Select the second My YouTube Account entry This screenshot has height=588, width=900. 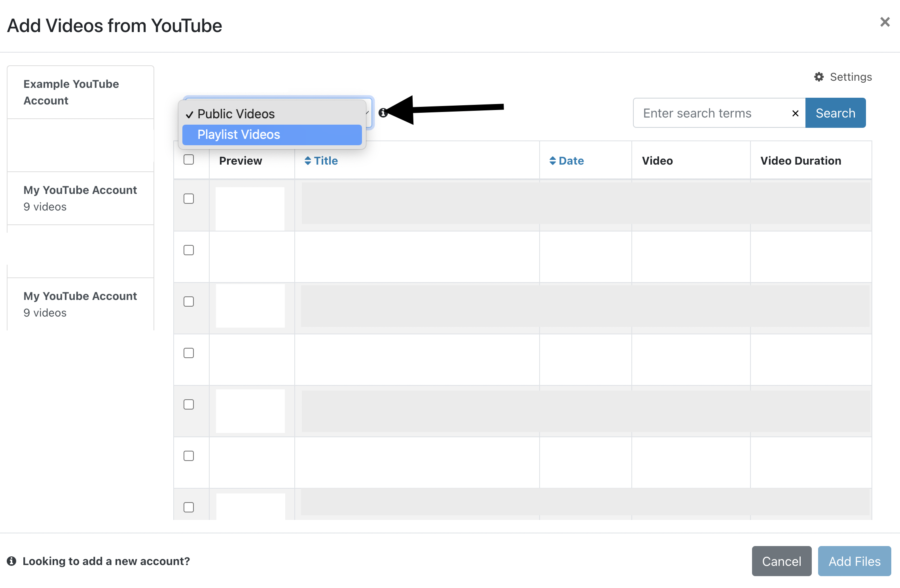pyautogui.click(x=80, y=304)
